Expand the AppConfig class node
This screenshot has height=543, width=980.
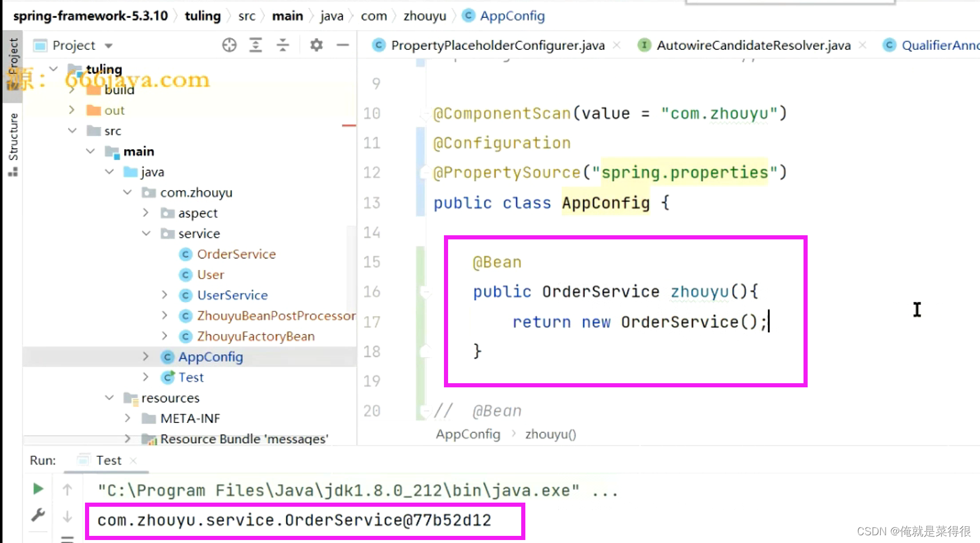[x=146, y=356]
